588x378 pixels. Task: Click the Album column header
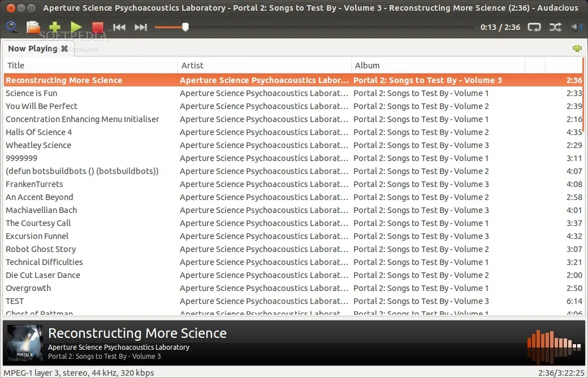[x=438, y=66]
